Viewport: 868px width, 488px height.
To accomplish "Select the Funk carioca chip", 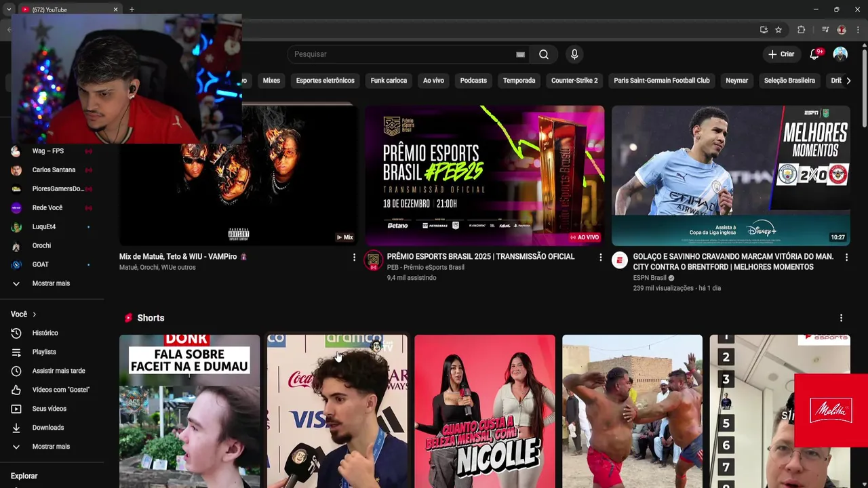I will [x=389, y=81].
